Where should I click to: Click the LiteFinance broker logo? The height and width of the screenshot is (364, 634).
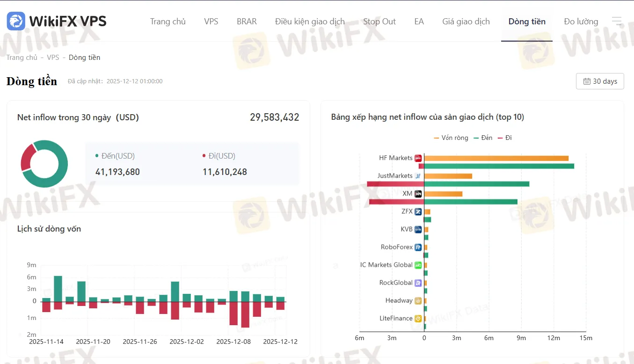coord(418,318)
